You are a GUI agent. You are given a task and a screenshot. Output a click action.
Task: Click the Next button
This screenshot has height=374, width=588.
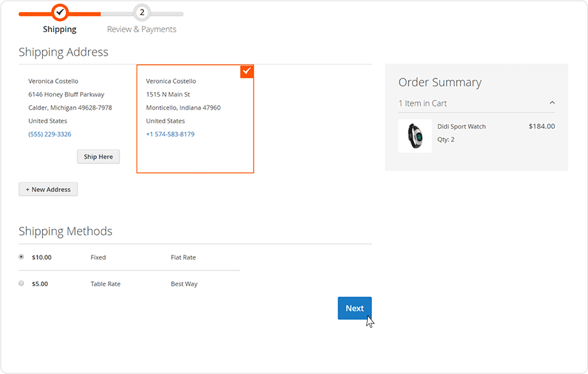pyautogui.click(x=354, y=308)
